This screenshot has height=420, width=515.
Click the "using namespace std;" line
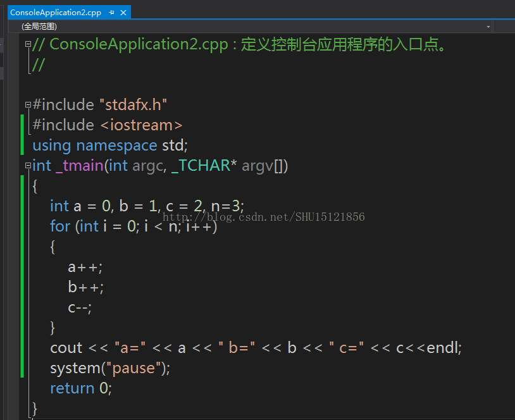point(110,145)
